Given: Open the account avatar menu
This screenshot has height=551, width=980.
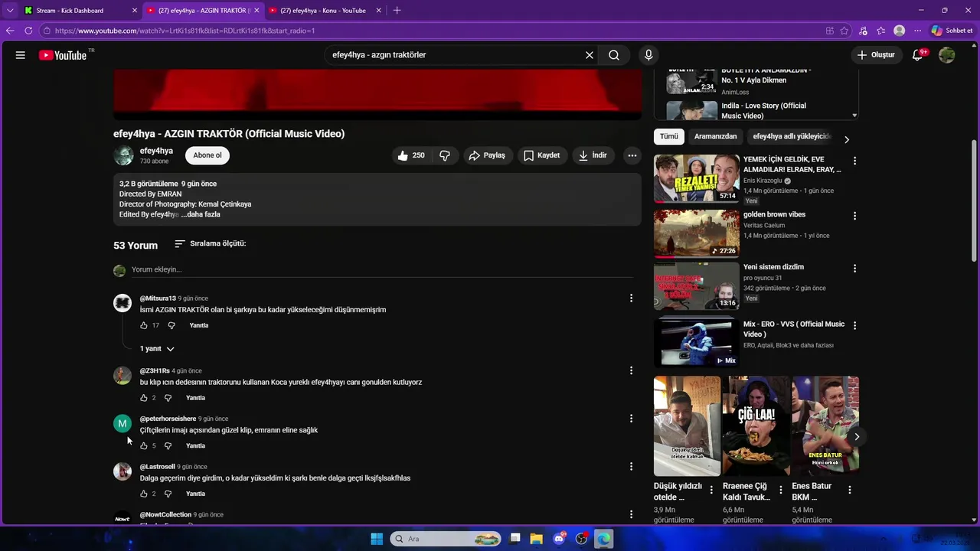Looking at the screenshot, I should 947,55.
